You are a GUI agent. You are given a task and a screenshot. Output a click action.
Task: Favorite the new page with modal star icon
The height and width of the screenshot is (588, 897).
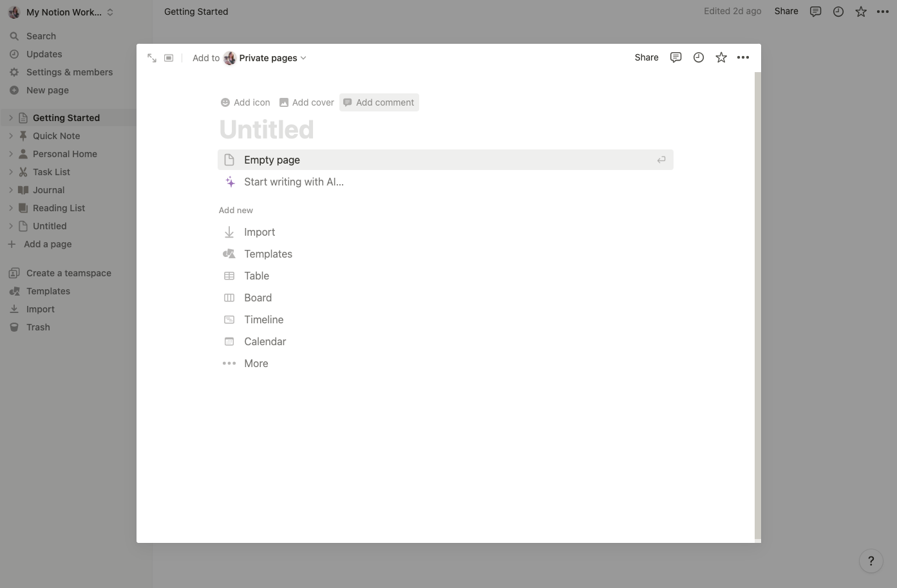pos(721,57)
